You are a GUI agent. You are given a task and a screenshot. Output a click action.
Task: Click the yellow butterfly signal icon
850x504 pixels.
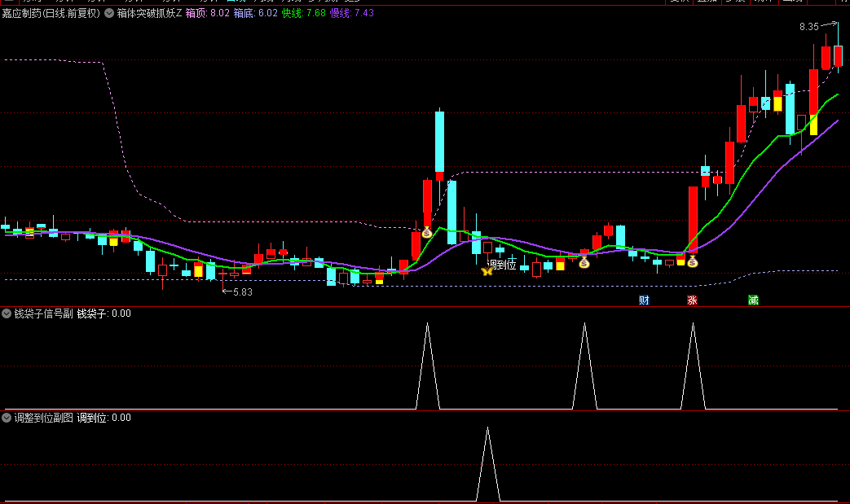point(487,270)
